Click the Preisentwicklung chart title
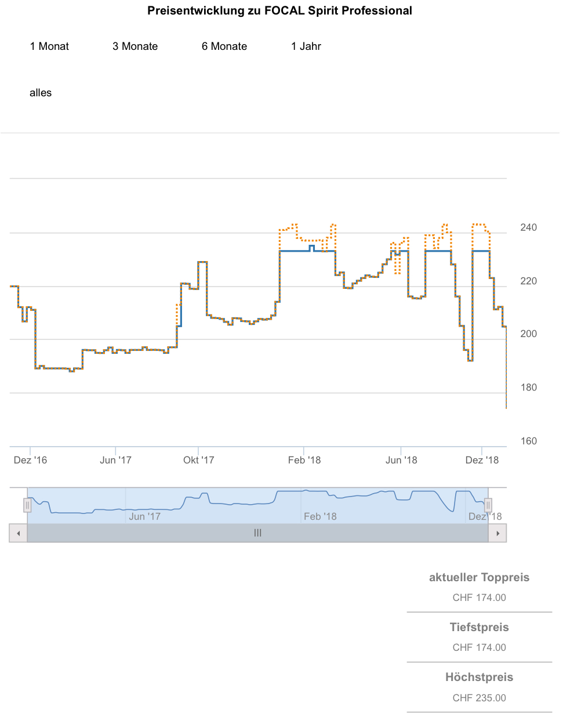 279,10
